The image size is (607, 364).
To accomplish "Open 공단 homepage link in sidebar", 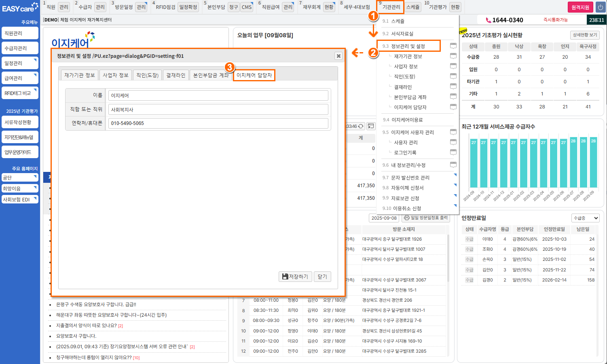I will (20, 178).
